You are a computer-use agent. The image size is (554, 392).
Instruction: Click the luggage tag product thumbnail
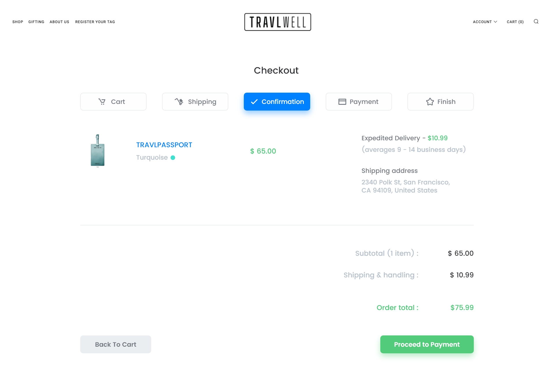(x=98, y=151)
